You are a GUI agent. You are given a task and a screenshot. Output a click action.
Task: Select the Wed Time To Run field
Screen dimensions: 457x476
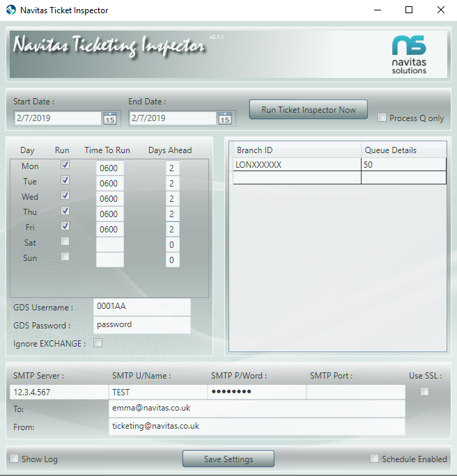[x=110, y=199]
